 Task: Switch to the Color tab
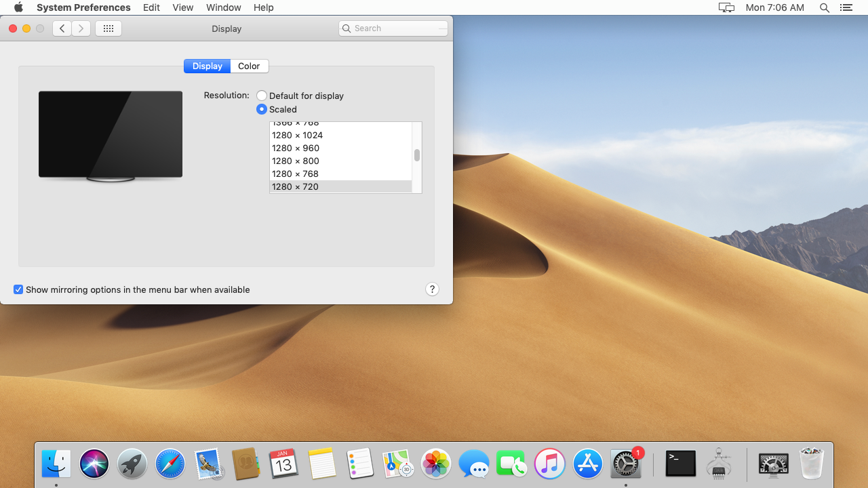coord(249,66)
